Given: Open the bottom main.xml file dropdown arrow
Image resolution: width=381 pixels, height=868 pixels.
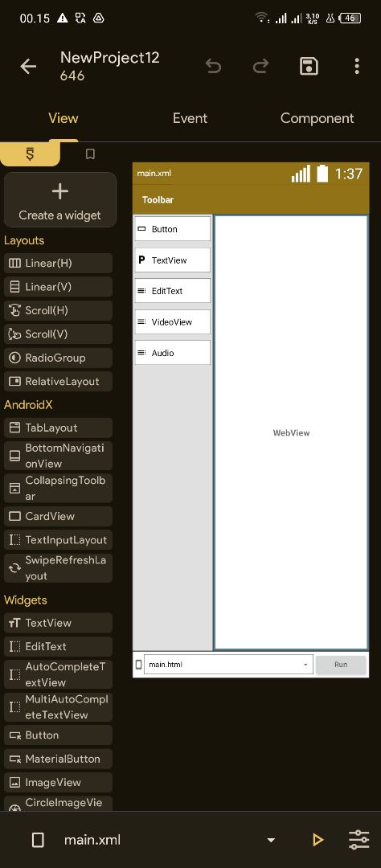Looking at the screenshot, I should point(271,840).
